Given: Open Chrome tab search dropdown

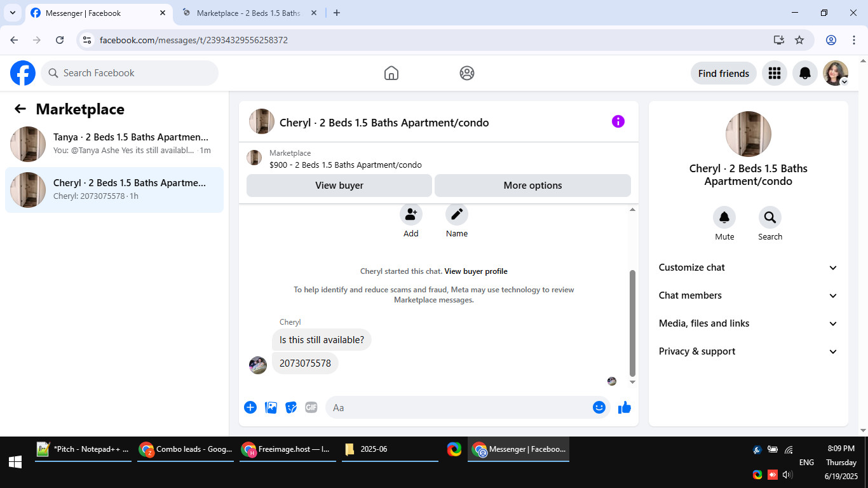Looking at the screenshot, I should tap(13, 13).
